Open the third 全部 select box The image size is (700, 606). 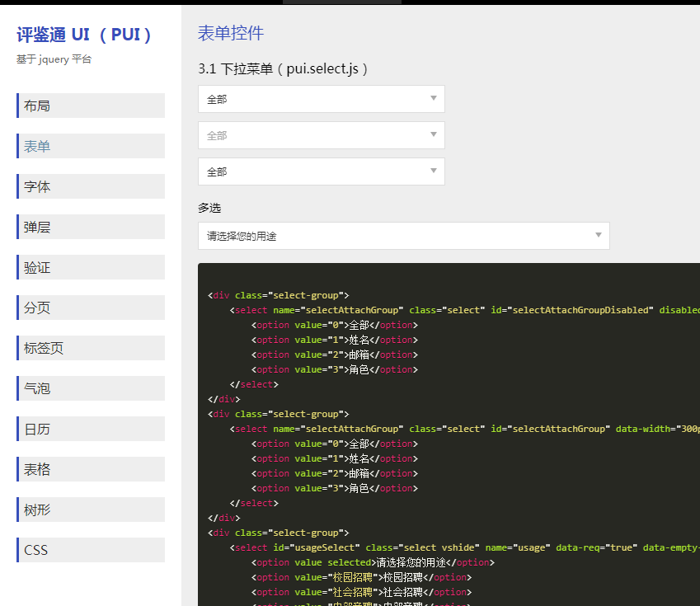coord(321,171)
